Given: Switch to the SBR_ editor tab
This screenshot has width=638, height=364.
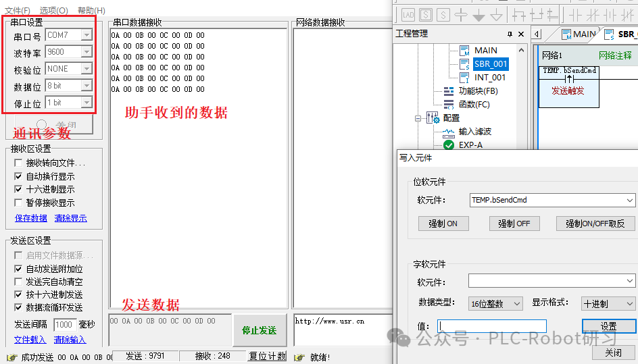Looking at the screenshot, I should [620, 34].
